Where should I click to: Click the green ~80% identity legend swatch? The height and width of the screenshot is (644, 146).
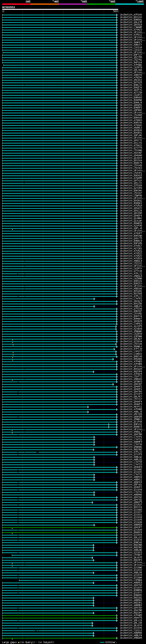(101, 4)
